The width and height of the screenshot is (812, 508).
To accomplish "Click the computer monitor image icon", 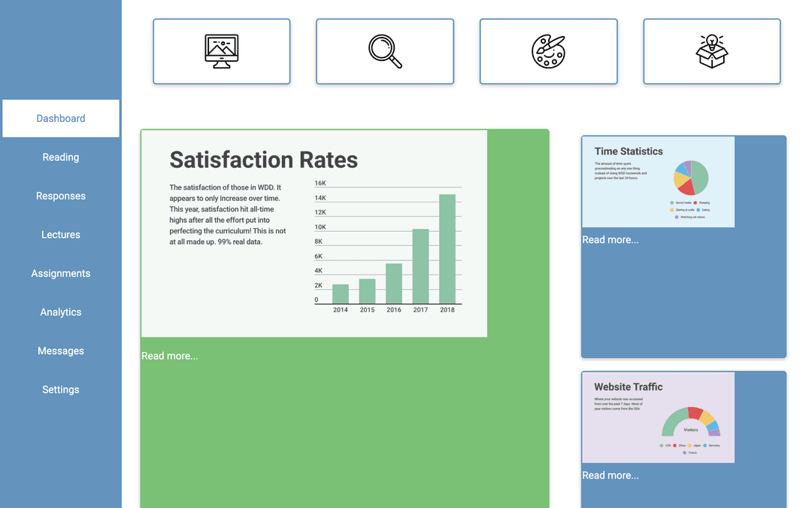I will click(x=221, y=51).
